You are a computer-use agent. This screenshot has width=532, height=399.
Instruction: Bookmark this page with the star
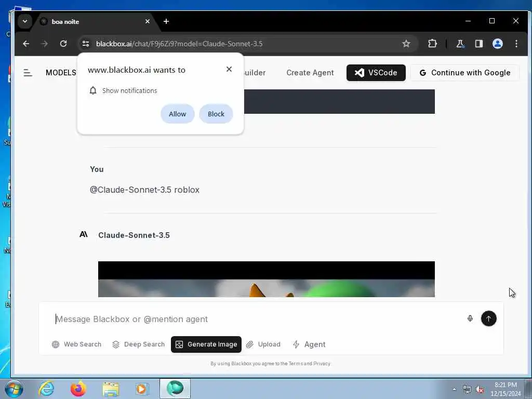[406, 44]
